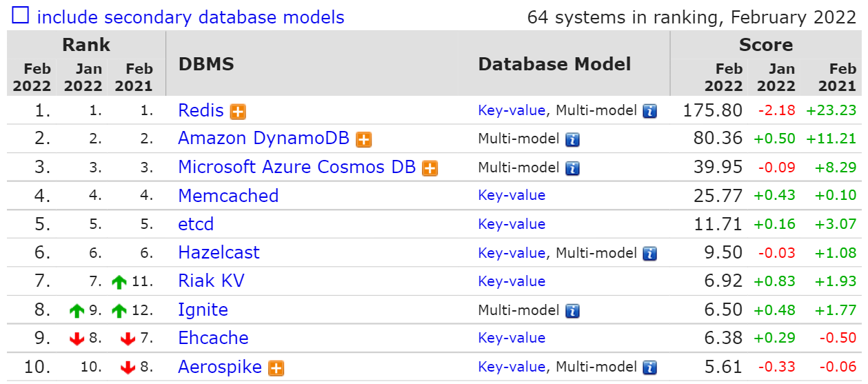The width and height of the screenshot is (868, 384).
Task: Click the orange plus icon beside Redis
Action: tap(239, 112)
